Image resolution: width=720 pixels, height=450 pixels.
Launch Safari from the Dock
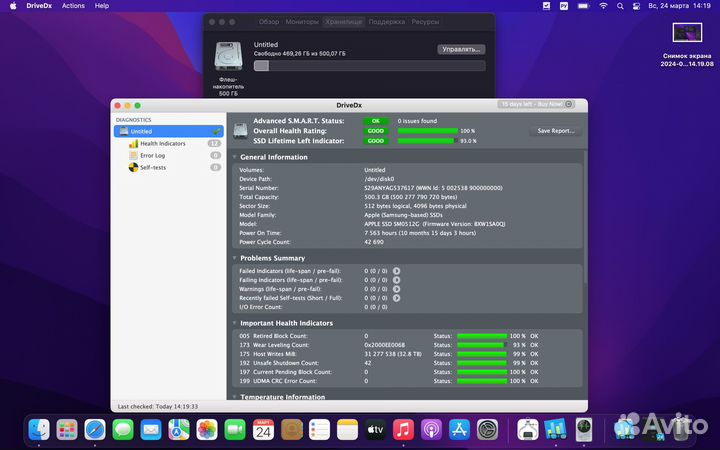pos(95,430)
